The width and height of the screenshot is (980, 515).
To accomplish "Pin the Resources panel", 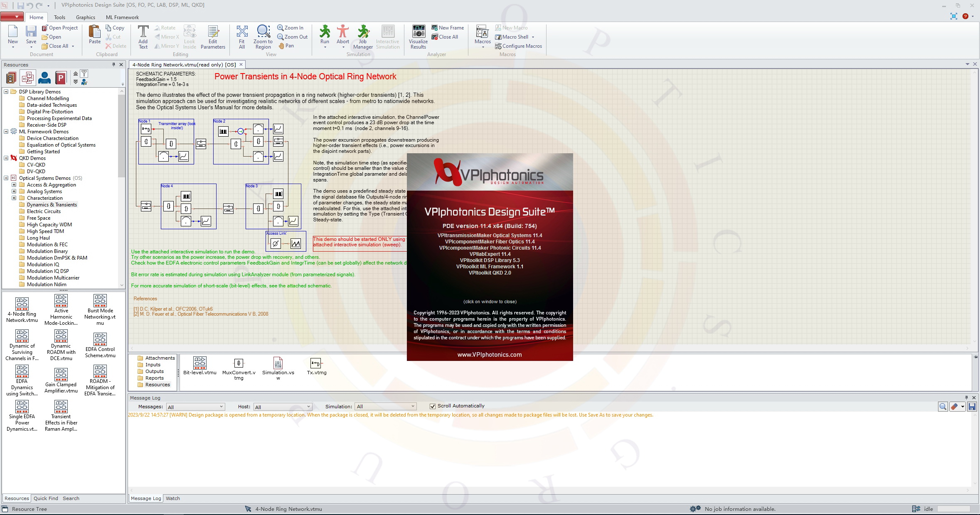I will 113,64.
